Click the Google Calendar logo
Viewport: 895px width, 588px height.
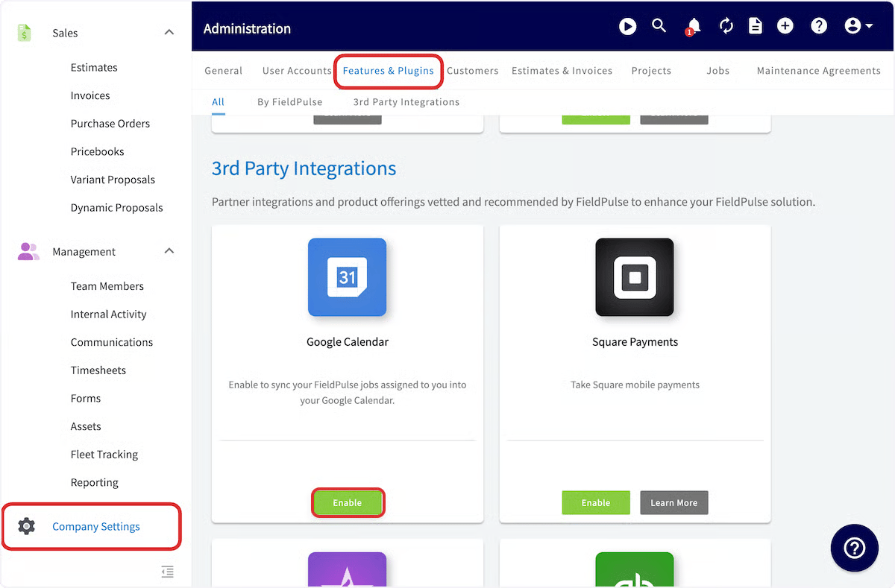pyautogui.click(x=347, y=277)
